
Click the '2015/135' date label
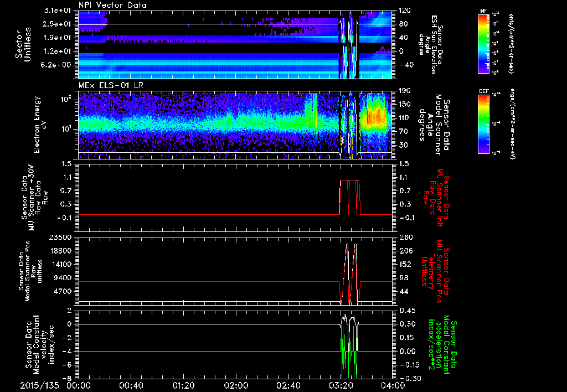39,385
